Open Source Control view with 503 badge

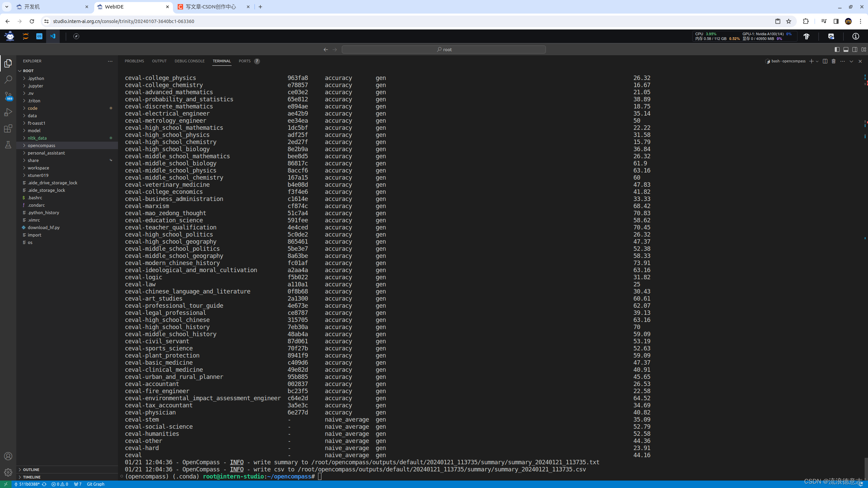8,96
